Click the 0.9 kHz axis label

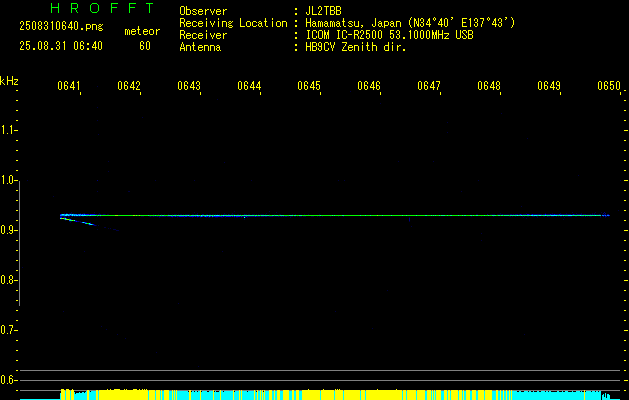[x=8, y=230]
